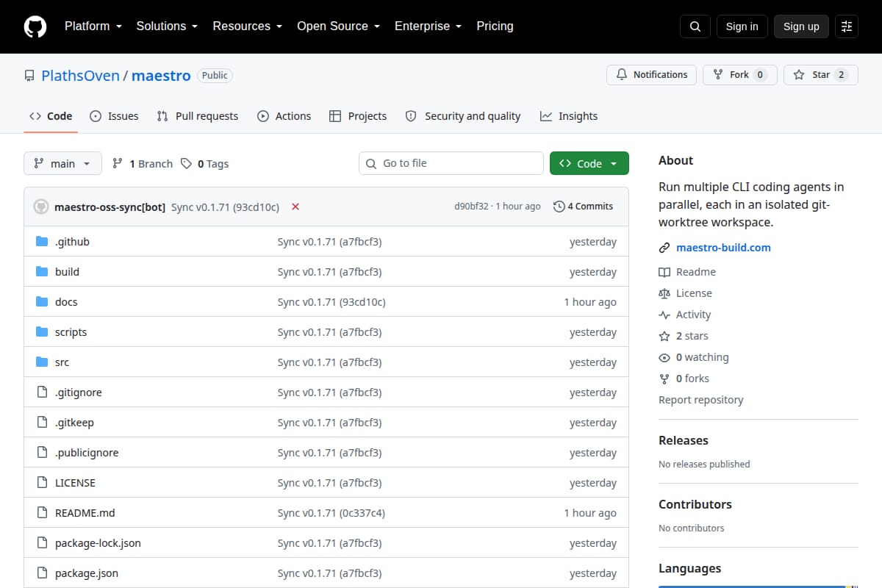This screenshot has width=882, height=588.
Task: Click the fork icon beside 0 forks
Action: 664,379
